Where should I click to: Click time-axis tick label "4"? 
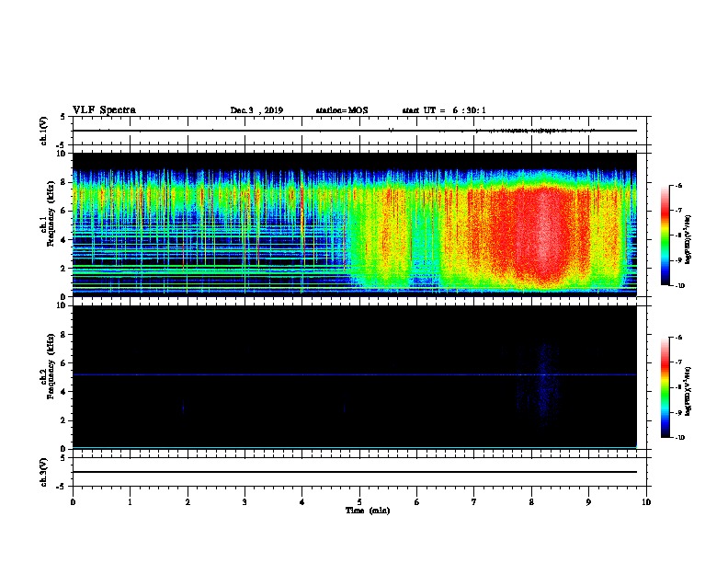point(302,502)
